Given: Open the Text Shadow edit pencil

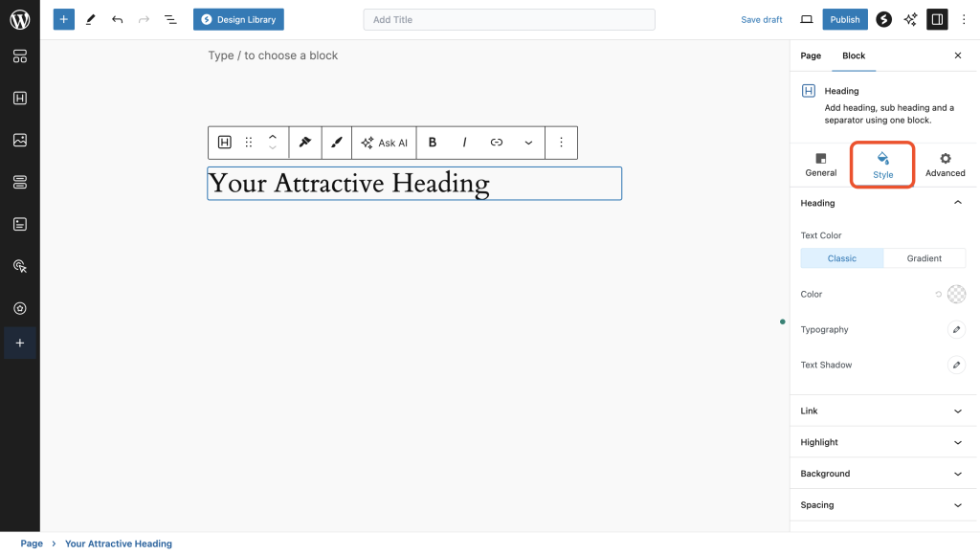Looking at the screenshot, I should pyautogui.click(x=955, y=366).
